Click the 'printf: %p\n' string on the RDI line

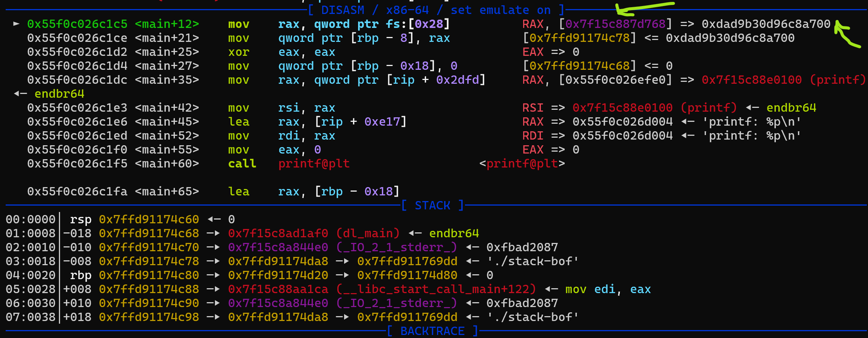click(751, 135)
